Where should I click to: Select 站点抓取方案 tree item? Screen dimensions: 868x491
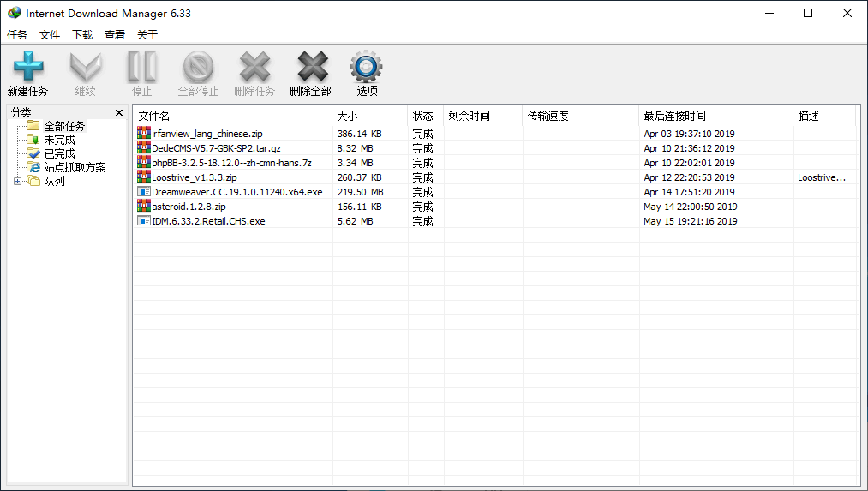(75, 167)
